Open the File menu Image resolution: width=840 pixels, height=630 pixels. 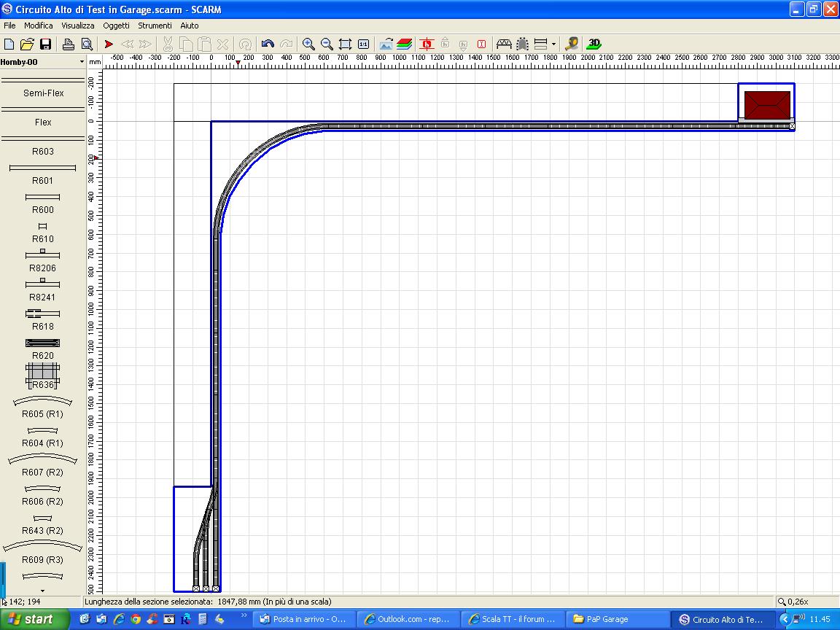point(9,26)
